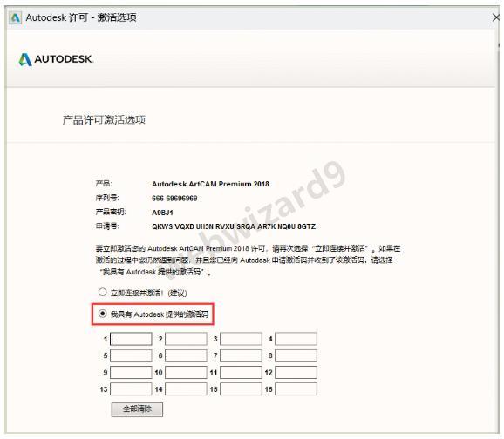Focus activation code field 1

[x=131, y=339]
